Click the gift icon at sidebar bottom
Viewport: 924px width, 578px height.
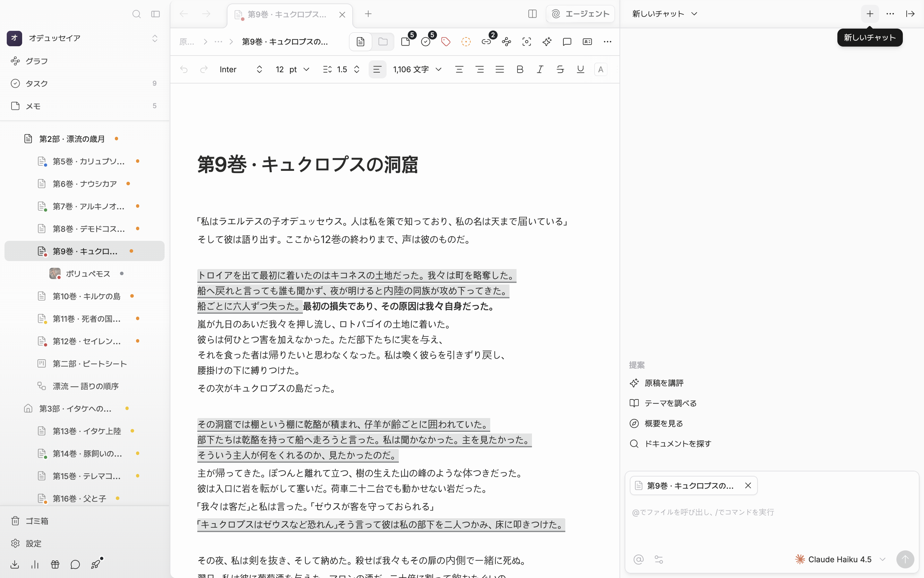(55, 565)
